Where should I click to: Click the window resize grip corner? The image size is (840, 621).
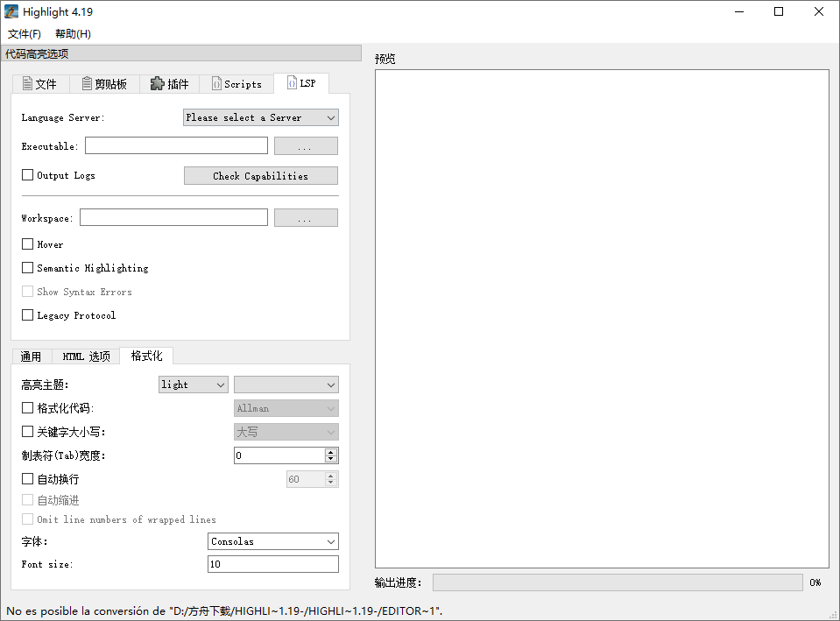coord(833,615)
